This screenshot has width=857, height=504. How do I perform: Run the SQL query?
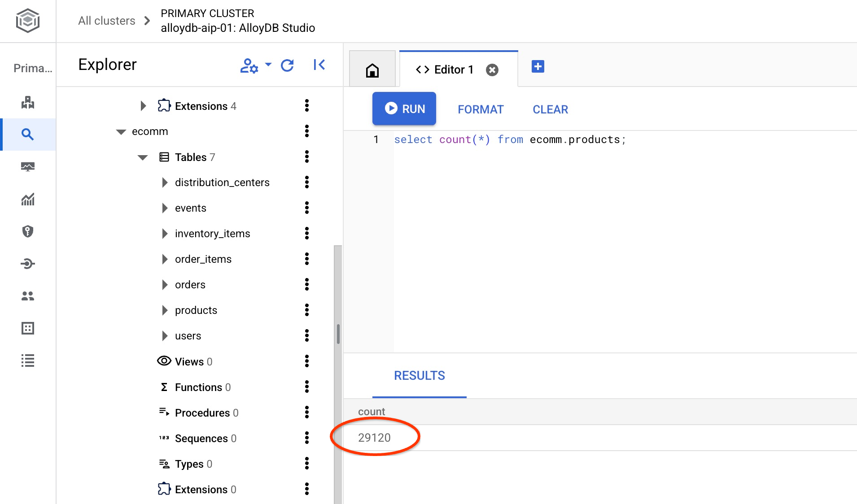click(404, 109)
